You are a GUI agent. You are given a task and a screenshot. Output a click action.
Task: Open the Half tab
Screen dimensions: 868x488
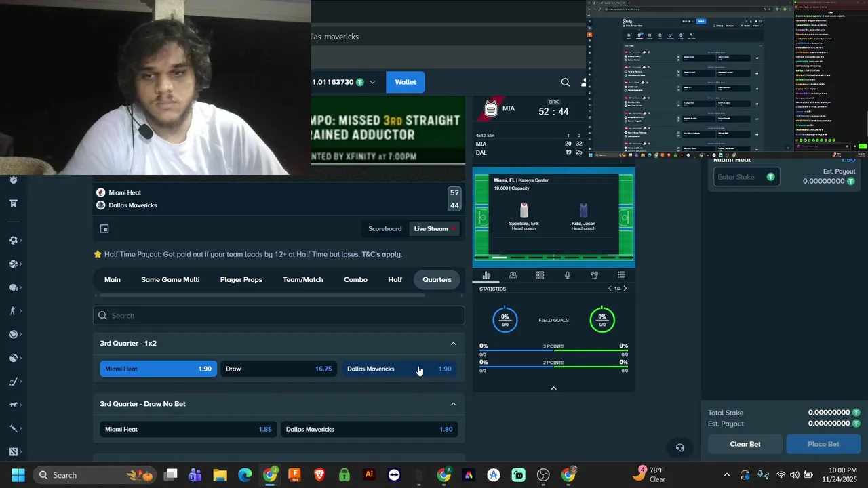click(395, 279)
